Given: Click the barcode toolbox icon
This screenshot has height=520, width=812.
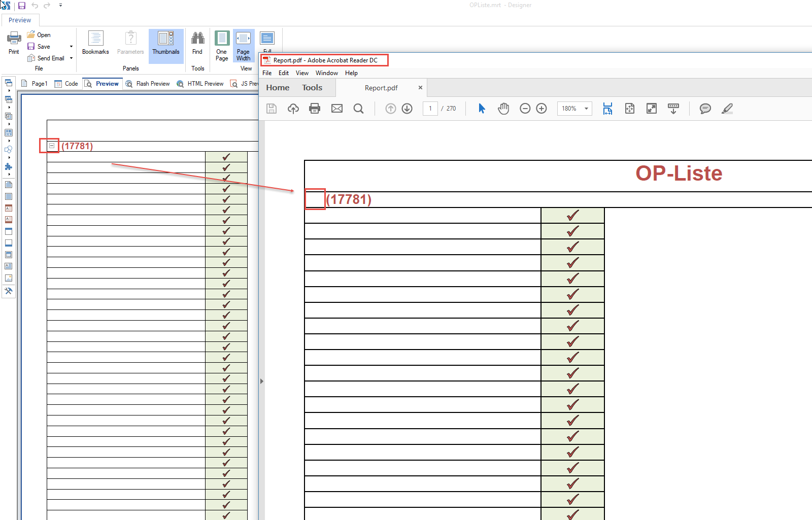Looking at the screenshot, I should (x=9, y=133).
